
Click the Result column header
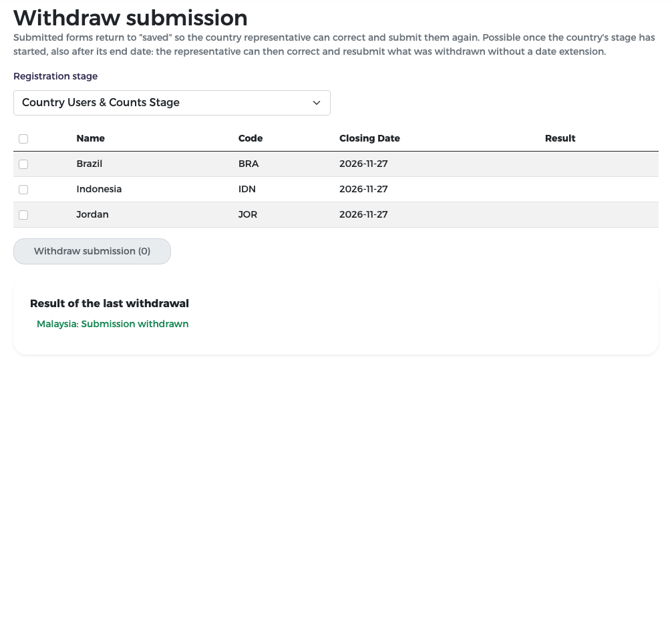[x=560, y=138]
